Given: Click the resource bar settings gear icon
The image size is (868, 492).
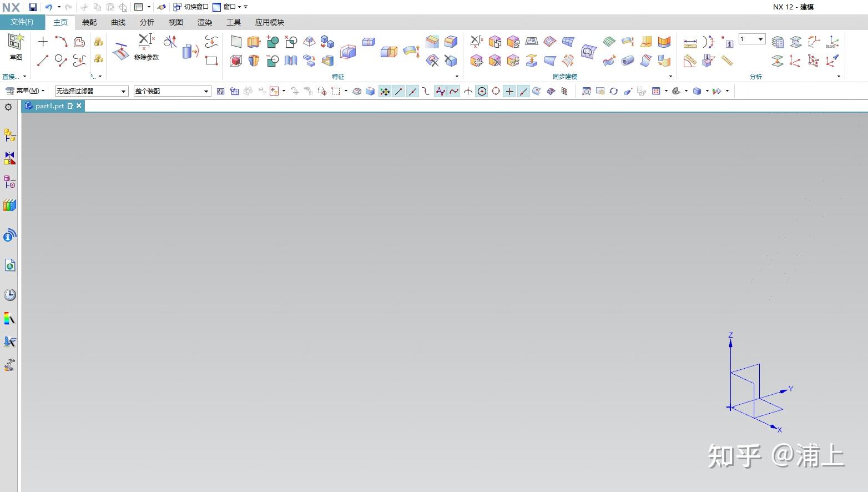Looking at the screenshot, I should coord(8,107).
